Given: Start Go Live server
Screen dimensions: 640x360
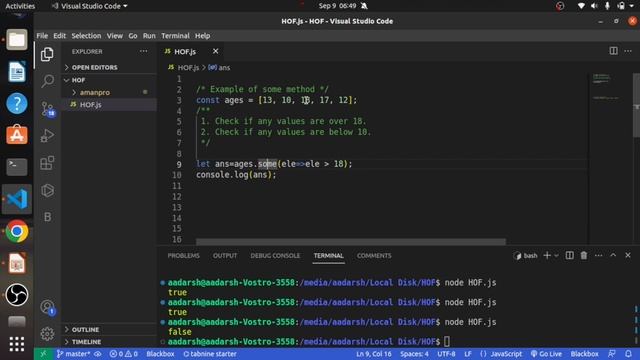Looking at the screenshot, I should (546, 354).
